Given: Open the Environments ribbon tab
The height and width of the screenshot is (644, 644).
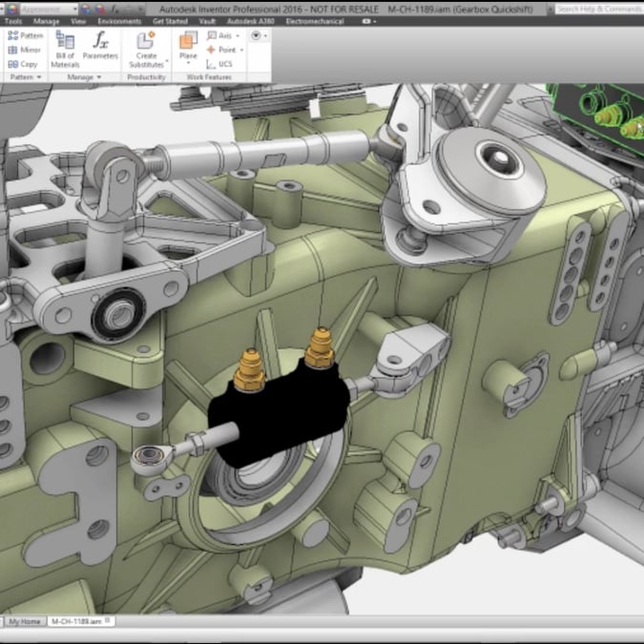Looking at the screenshot, I should coord(119,21).
